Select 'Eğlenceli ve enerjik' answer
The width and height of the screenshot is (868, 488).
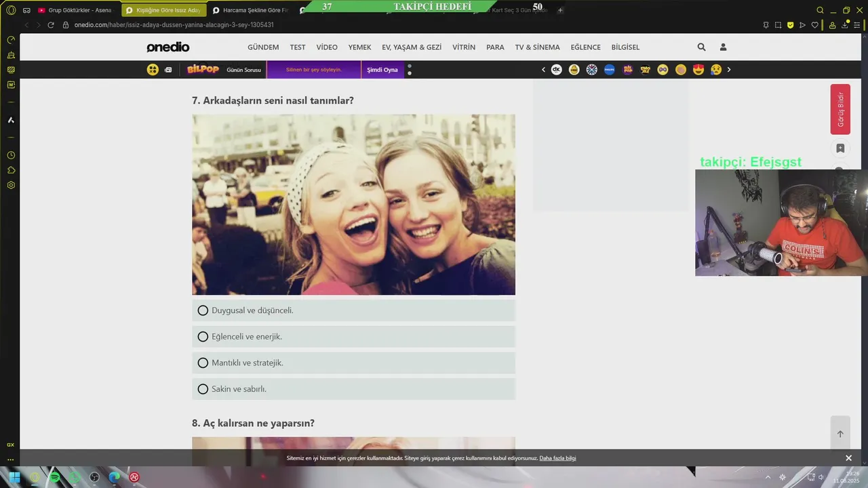click(353, 337)
